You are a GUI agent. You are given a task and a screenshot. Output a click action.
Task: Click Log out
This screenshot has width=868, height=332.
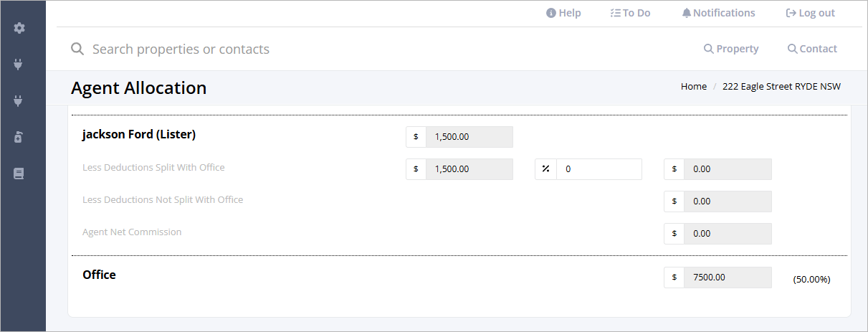pyautogui.click(x=810, y=13)
